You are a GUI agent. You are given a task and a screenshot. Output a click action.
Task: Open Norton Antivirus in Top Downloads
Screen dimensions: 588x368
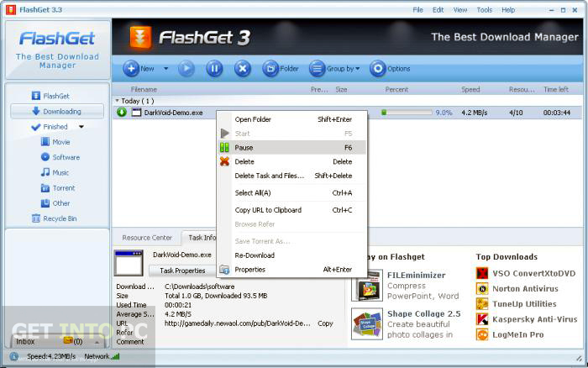(x=525, y=289)
